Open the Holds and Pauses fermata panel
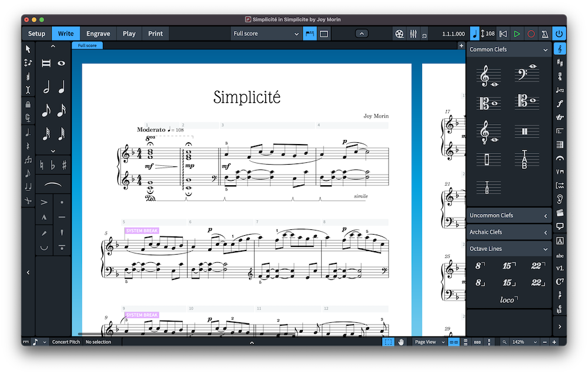Screen dimensions: 588x374 [x=560, y=158]
